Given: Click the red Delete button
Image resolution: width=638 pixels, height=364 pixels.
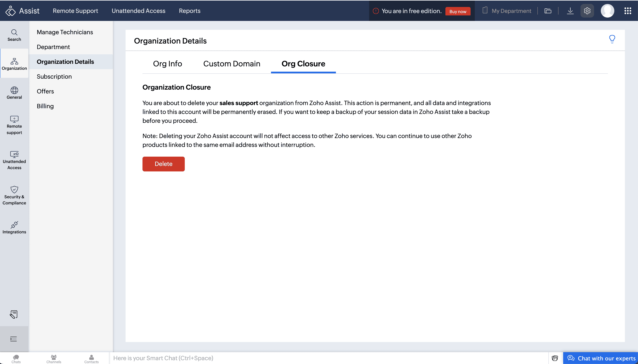Looking at the screenshot, I should point(163,164).
